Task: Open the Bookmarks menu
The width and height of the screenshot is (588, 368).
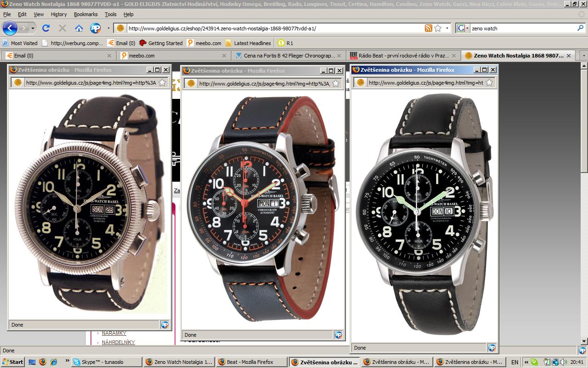Action: tap(85, 14)
